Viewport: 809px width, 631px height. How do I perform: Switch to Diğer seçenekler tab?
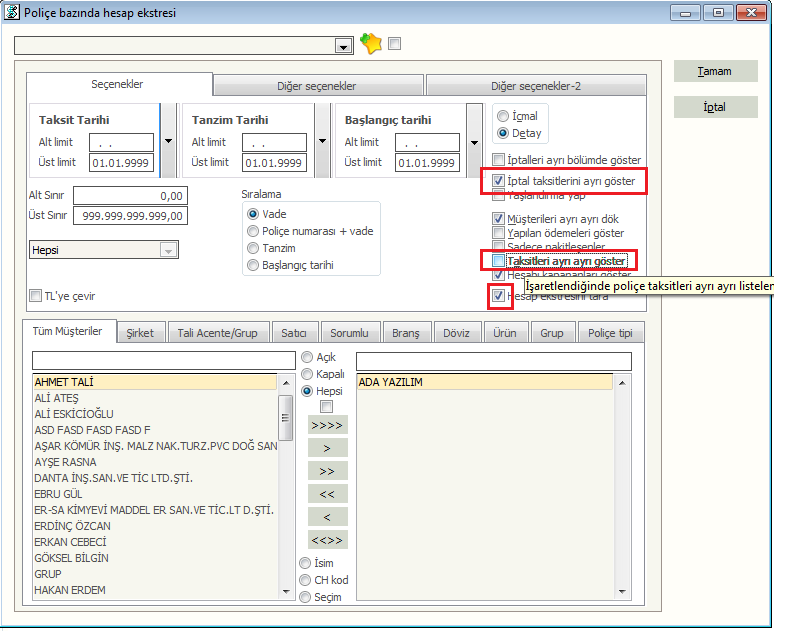316,86
